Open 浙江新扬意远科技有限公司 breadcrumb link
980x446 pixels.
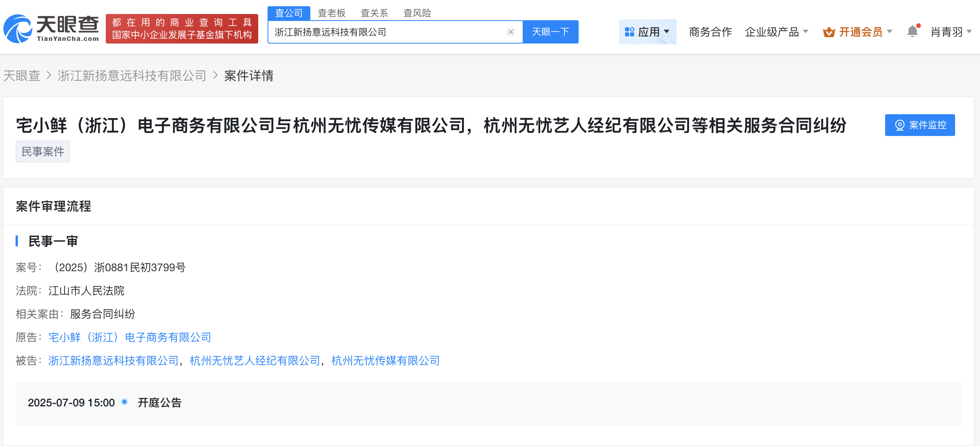pyautogui.click(x=132, y=76)
